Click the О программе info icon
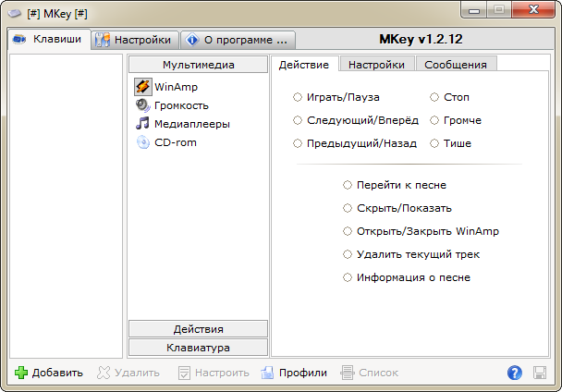Viewport: 562px width, 392px height. click(192, 40)
